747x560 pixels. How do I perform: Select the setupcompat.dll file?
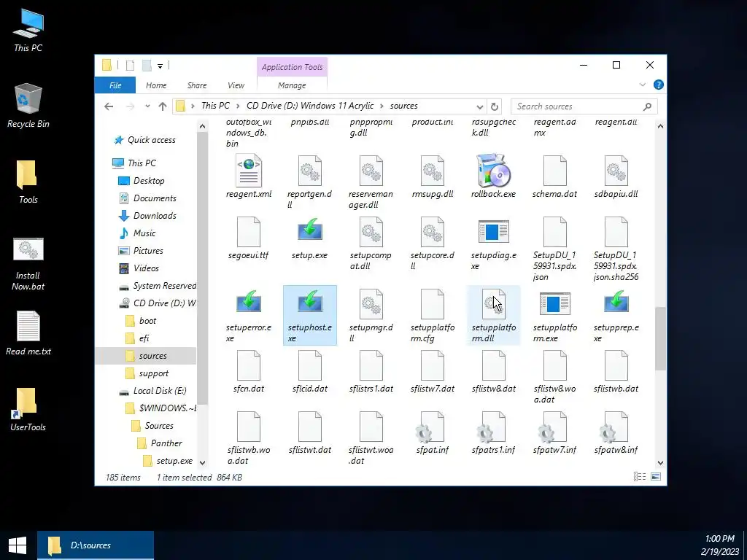coord(371,243)
